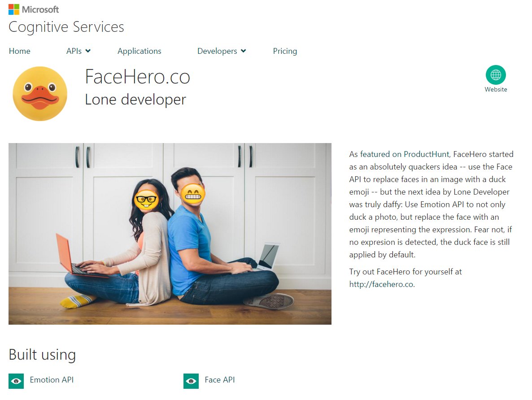Open the APIs menu item
Image resolution: width=532 pixels, height=400 pixels.
pos(74,51)
